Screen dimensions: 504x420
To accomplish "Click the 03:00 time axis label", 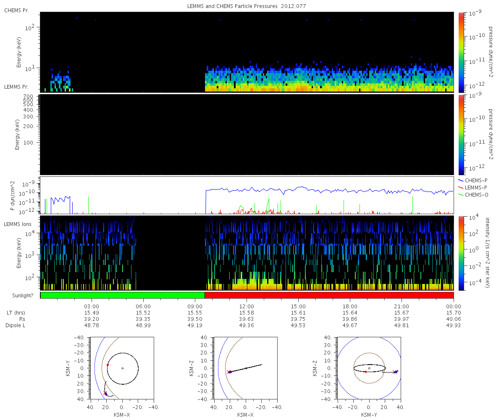I will [91, 307].
